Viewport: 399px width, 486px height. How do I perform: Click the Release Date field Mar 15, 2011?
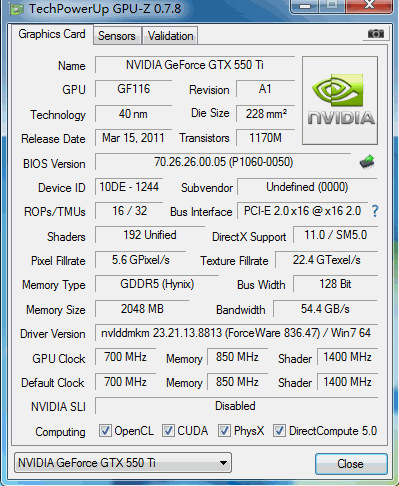pyautogui.click(x=134, y=138)
